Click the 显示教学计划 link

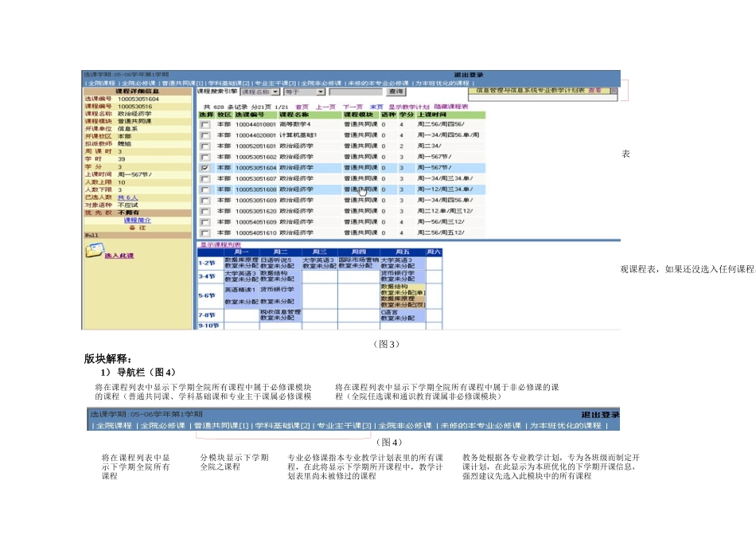409,107
